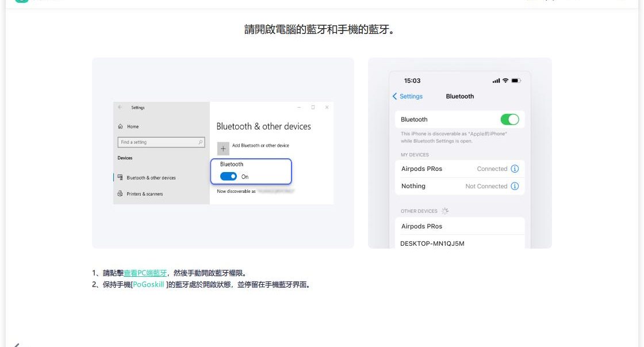644x347 pixels.
Task: Click the back arrow in Windows Settings header
Action: tap(120, 108)
